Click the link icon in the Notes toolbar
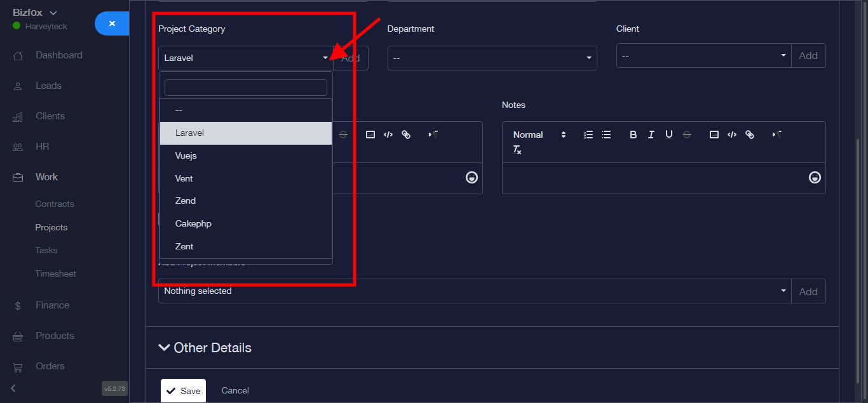868x403 pixels. pos(750,135)
